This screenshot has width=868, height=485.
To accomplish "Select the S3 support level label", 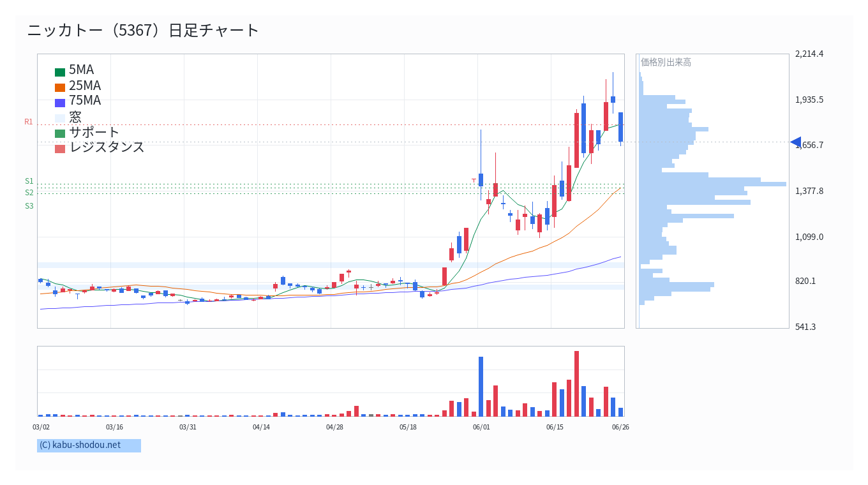I will 29,206.
